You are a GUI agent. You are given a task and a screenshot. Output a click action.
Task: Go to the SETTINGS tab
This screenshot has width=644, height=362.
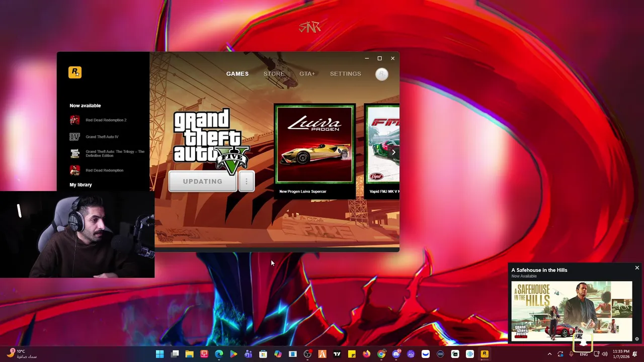(346, 74)
